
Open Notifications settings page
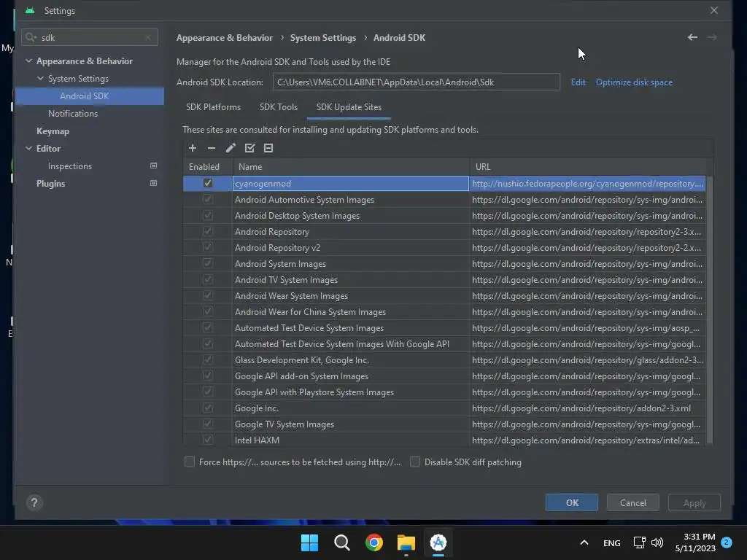(x=73, y=113)
